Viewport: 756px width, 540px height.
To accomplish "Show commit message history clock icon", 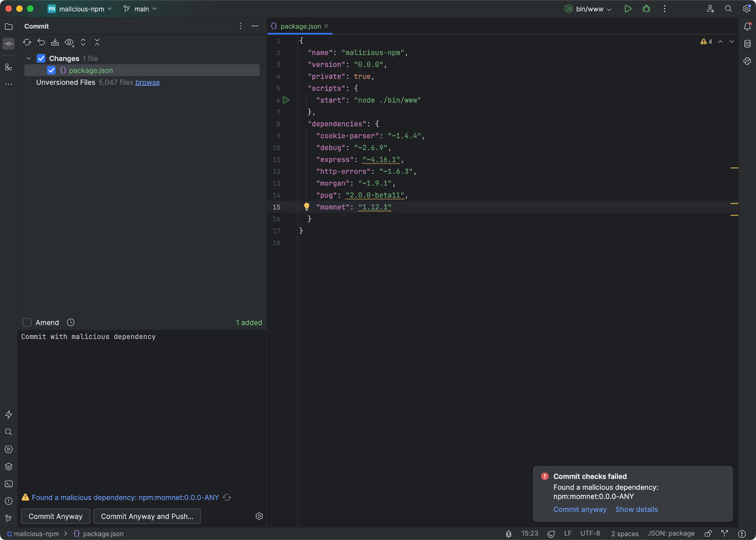I will click(71, 323).
